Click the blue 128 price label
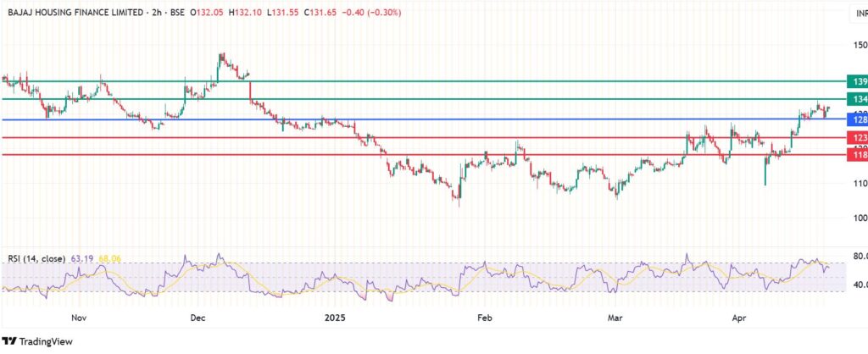868x354 pixels. click(857, 121)
